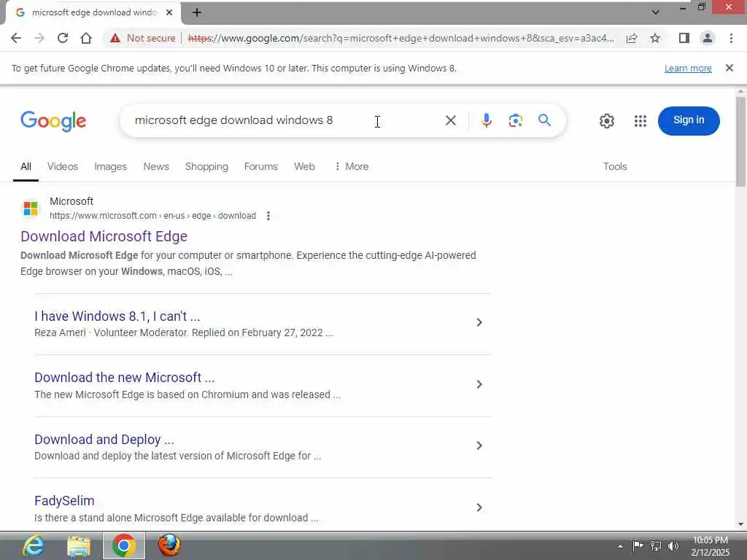Switch to Shopping results tab
Image resolution: width=747 pixels, height=560 pixels.
pyautogui.click(x=206, y=167)
